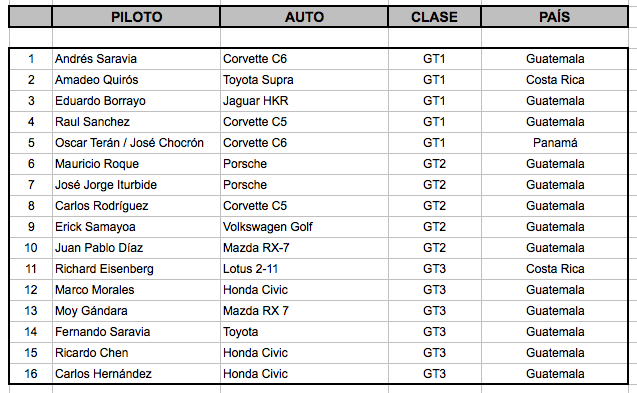Select the Moy Gándara cell
Viewport: 637px width, 393px height.
point(136,311)
